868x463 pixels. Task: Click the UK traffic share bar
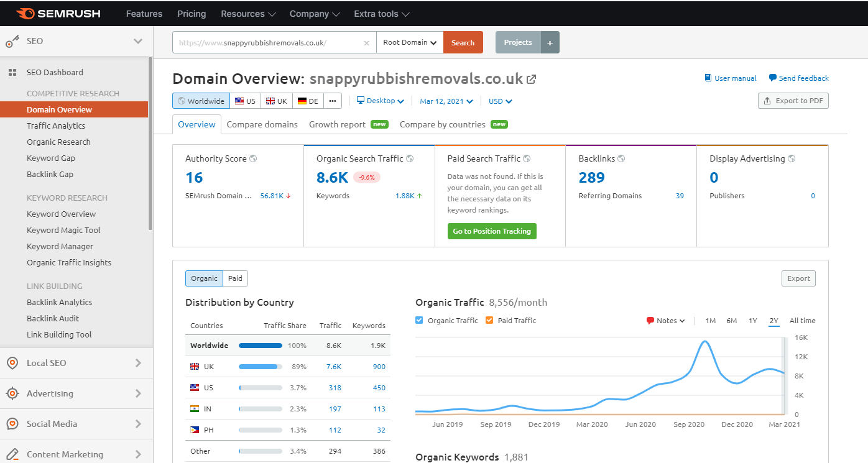260,367
